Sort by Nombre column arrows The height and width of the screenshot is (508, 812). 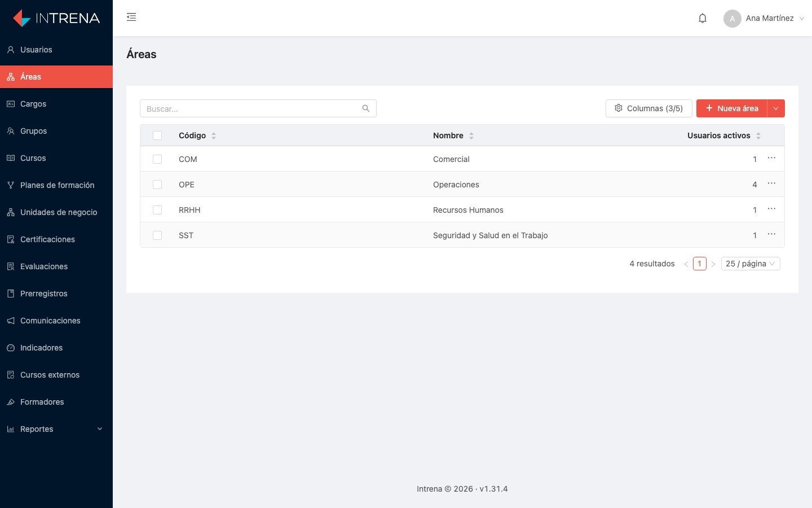coord(471,135)
